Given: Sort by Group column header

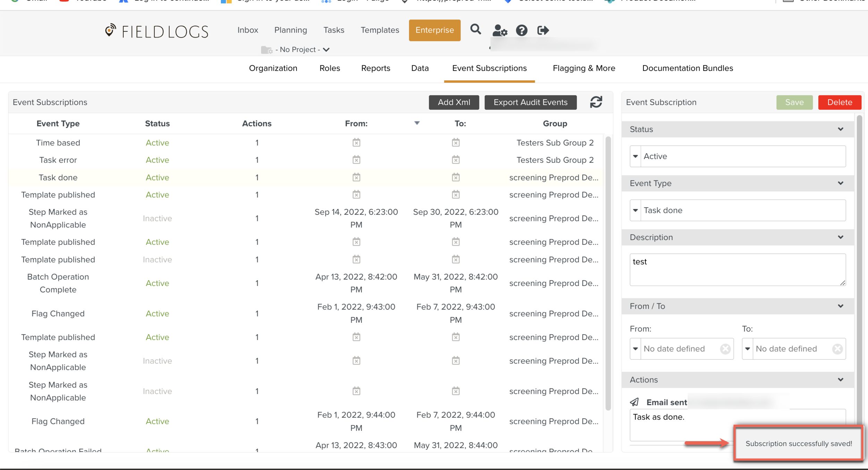Looking at the screenshot, I should [555, 123].
